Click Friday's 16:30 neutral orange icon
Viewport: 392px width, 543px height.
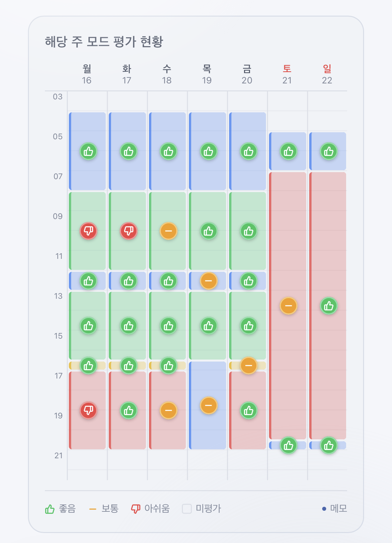click(249, 366)
